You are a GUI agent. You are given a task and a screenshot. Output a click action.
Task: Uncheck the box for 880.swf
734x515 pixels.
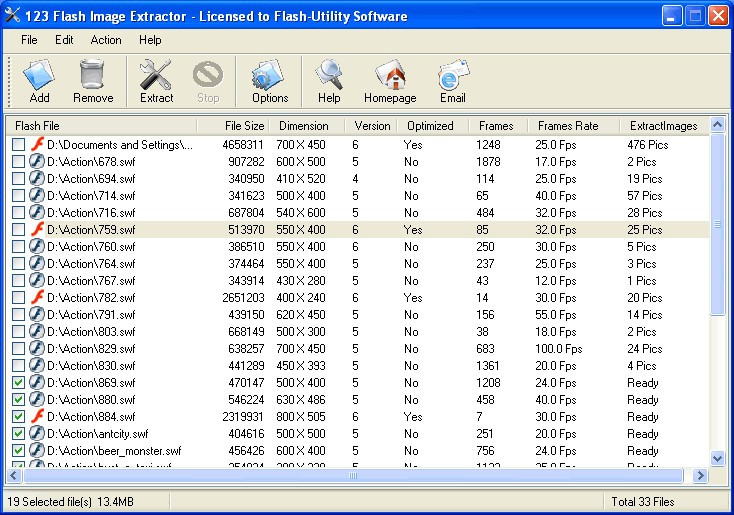(x=18, y=399)
